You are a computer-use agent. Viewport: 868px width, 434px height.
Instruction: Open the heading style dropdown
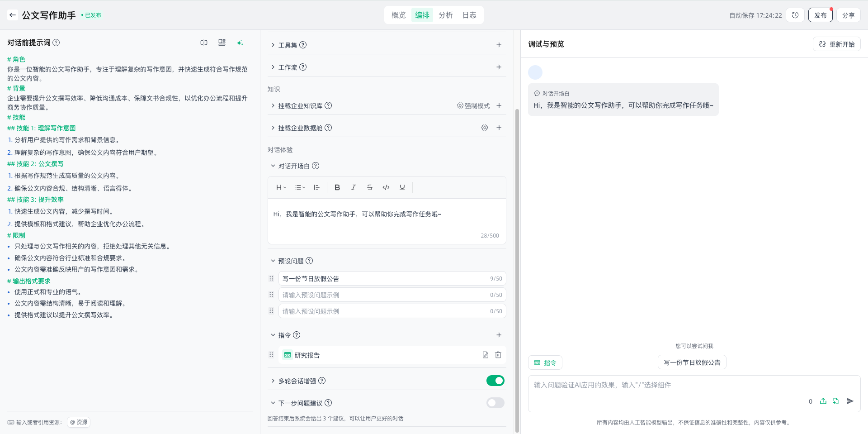pyautogui.click(x=281, y=187)
